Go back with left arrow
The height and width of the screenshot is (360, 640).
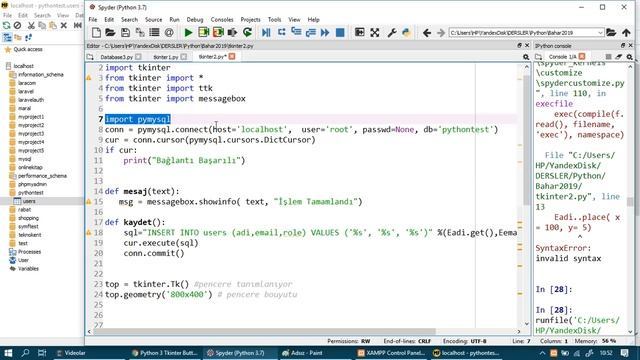[427, 33]
